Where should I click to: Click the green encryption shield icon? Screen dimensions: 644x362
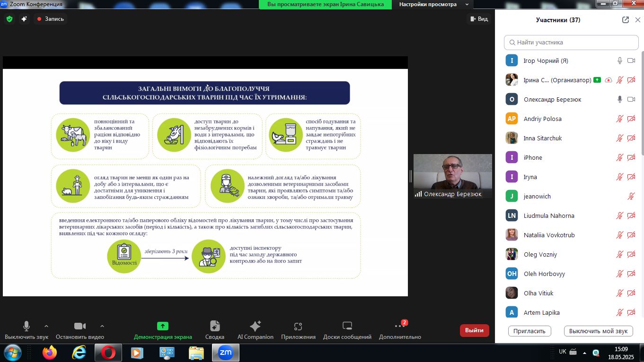coord(9,19)
